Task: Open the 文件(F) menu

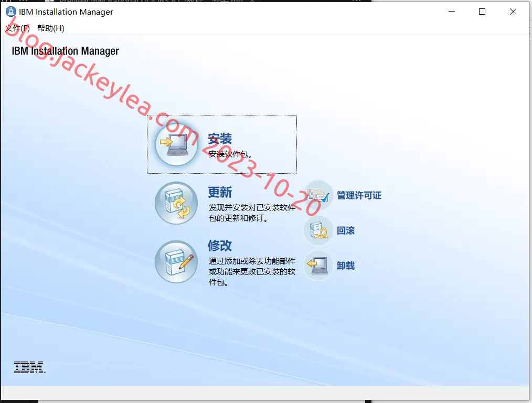Action: (17, 28)
